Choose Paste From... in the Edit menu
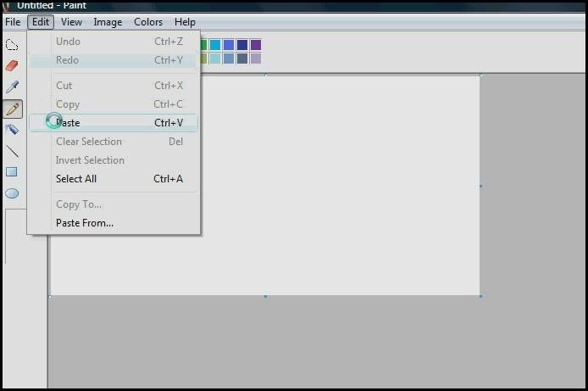Viewport: 588px width, 391px height. 114,223
